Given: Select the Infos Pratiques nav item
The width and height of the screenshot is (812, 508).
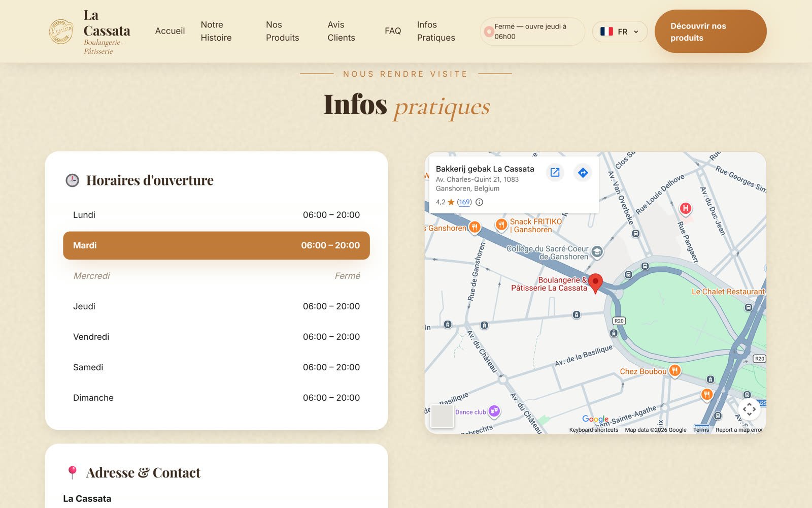Looking at the screenshot, I should [436, 31].
